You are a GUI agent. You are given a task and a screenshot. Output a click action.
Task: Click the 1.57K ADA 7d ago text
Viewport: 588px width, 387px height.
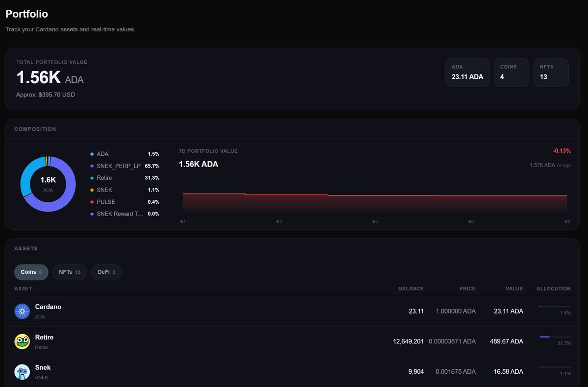[550, 165]
